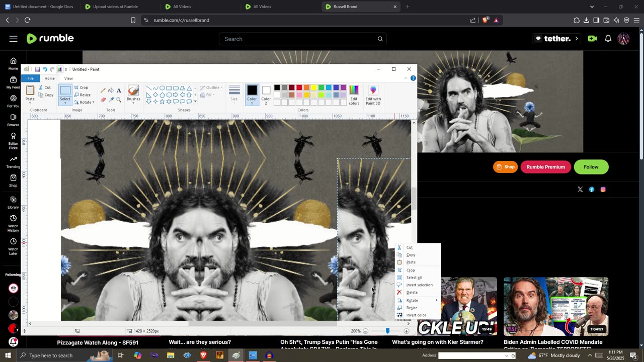Open the Brushes dropdown
644x362 pixels.
(x=133, y=103)
